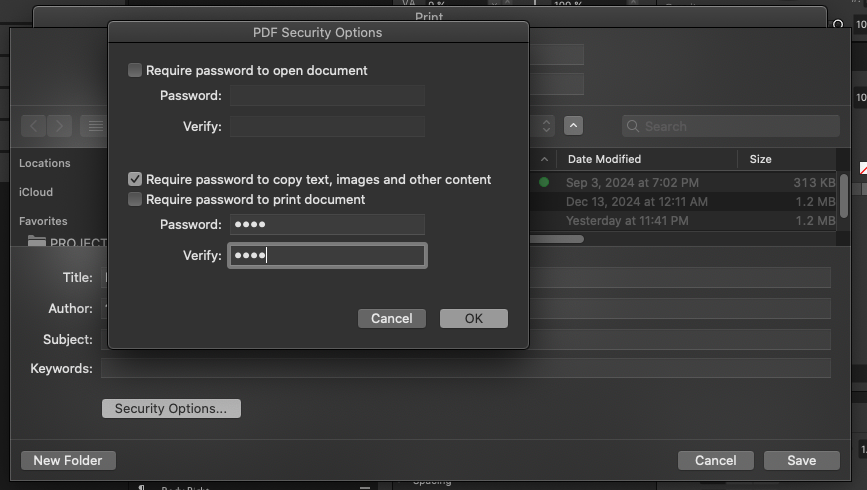The image size is (867, 490).
Task: Click the permissions Verify password field
Action: 327,256
